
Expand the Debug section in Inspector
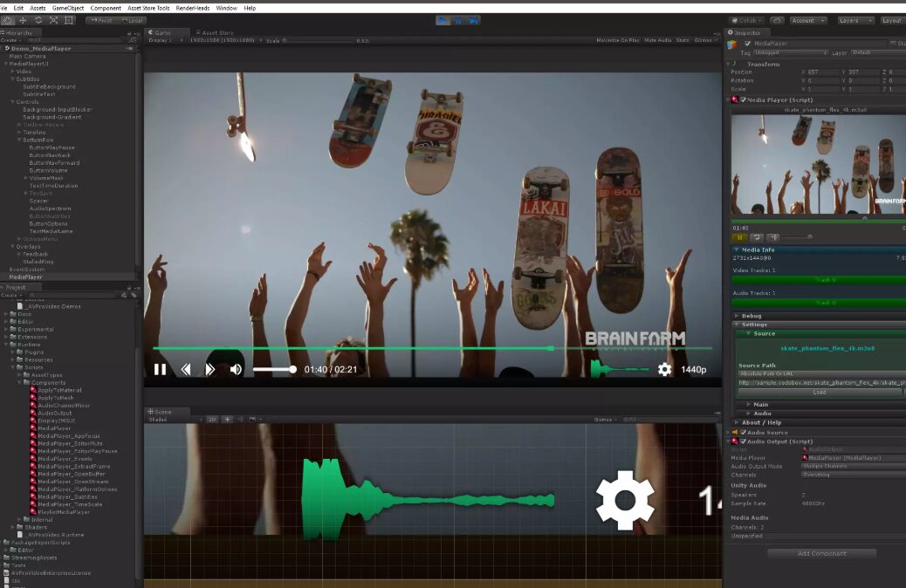click(x=752, y=316)
